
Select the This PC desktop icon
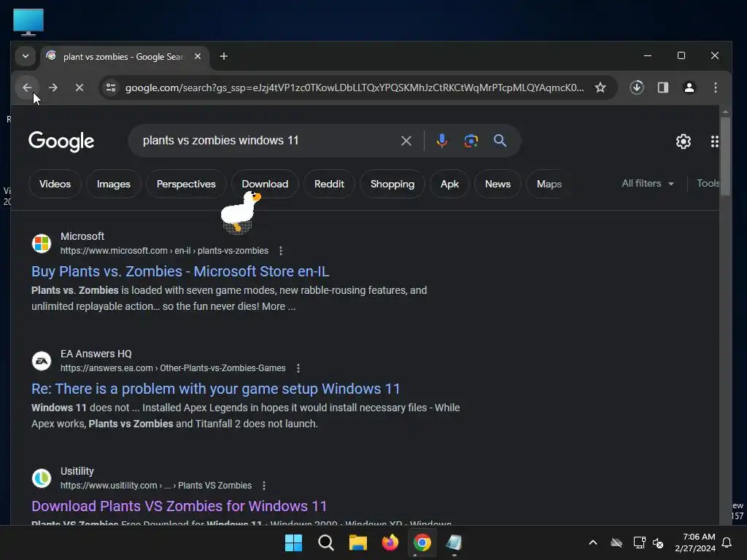28,22
